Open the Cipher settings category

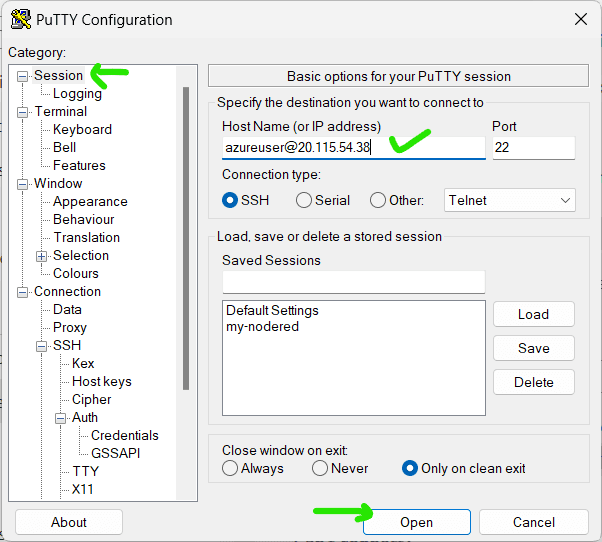91,400
